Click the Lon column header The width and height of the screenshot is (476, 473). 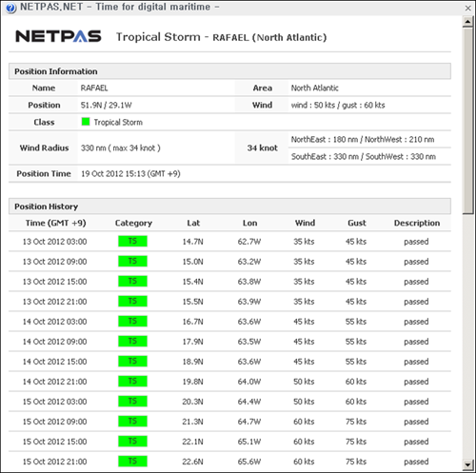click(249, 223)
